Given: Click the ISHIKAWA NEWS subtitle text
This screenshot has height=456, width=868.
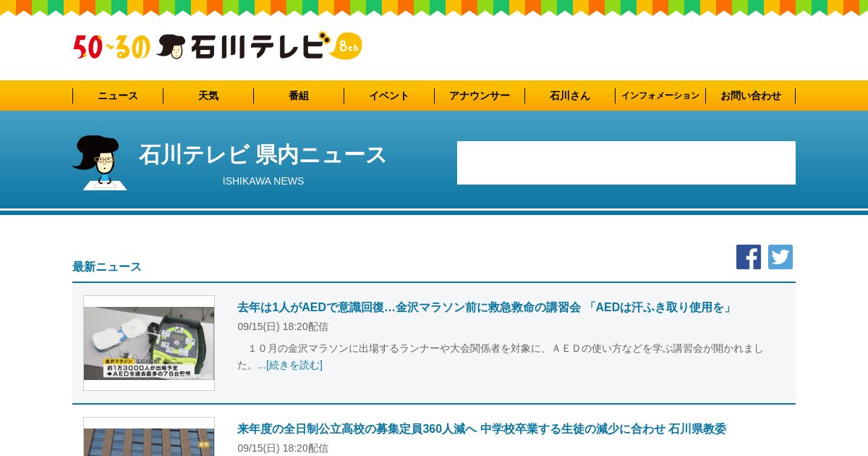Looking at the screenshot, I should coord(263,181).
